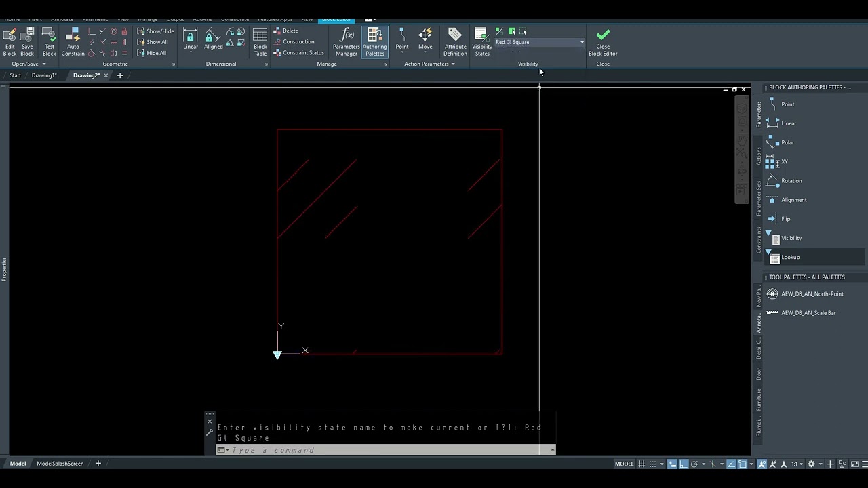Click the Constraint Status button
868x488 pixels.
(299, 53)
